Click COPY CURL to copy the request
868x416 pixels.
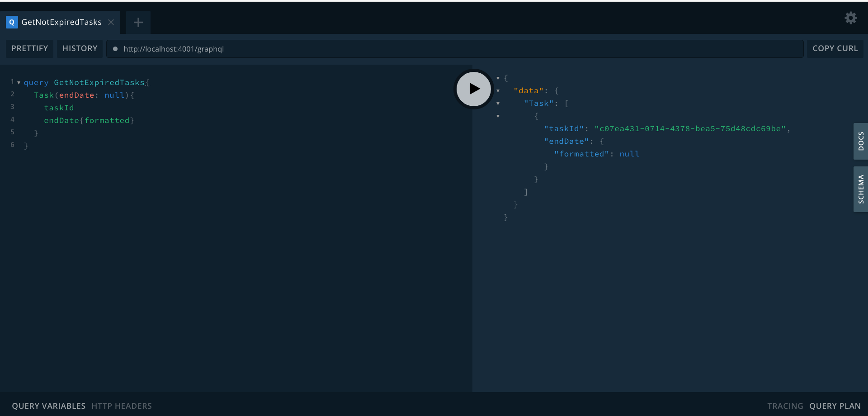coord(835,48)
